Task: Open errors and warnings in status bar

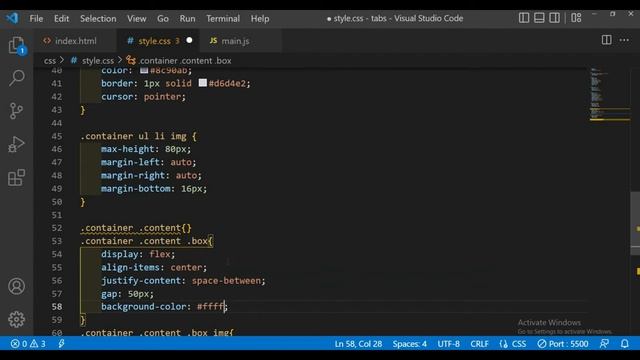Action: coord(28,344)
